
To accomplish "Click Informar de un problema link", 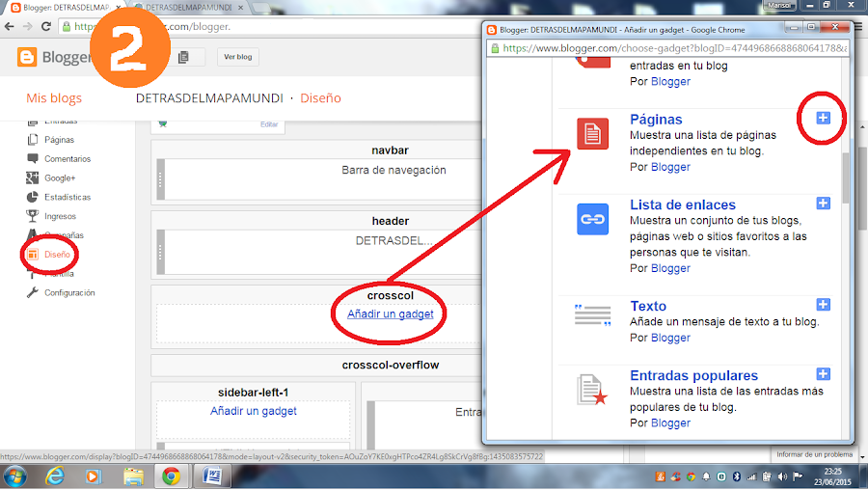I will pyautogui.click(x=814, y=454).
